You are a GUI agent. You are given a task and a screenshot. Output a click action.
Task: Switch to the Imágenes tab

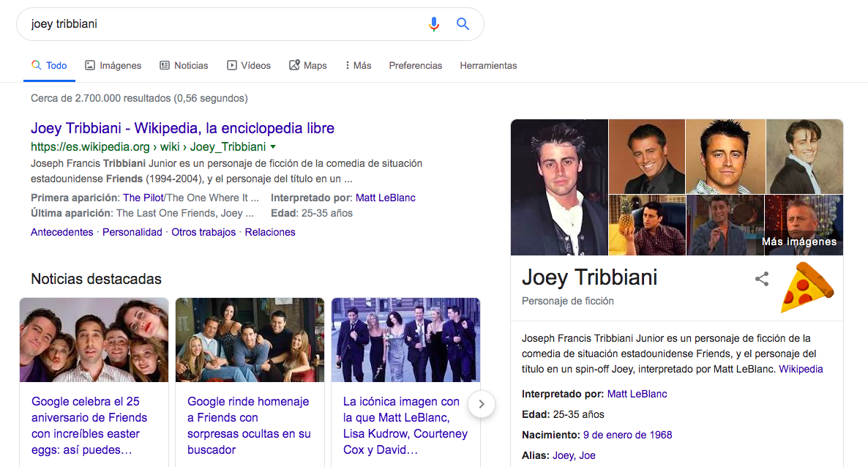(x=113, y=65)
